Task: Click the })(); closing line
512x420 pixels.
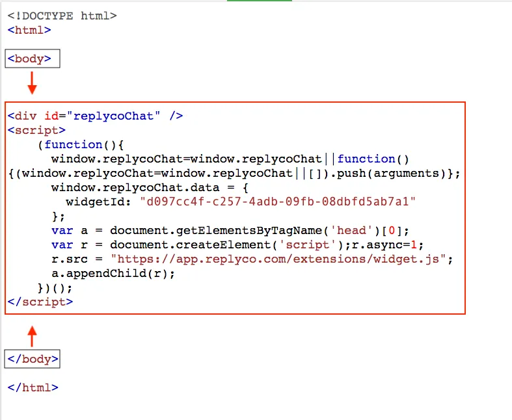Action: click(55, 288)
